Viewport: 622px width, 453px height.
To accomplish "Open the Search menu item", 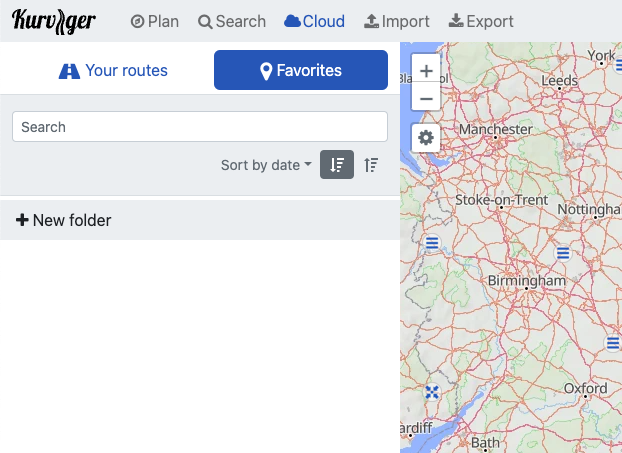I will click(232, 21).
